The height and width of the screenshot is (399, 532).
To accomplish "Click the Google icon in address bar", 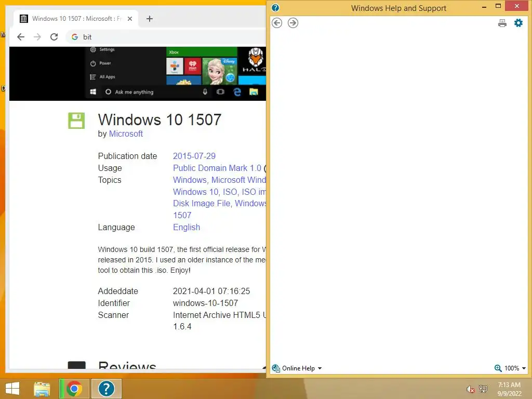I will 75,37.
